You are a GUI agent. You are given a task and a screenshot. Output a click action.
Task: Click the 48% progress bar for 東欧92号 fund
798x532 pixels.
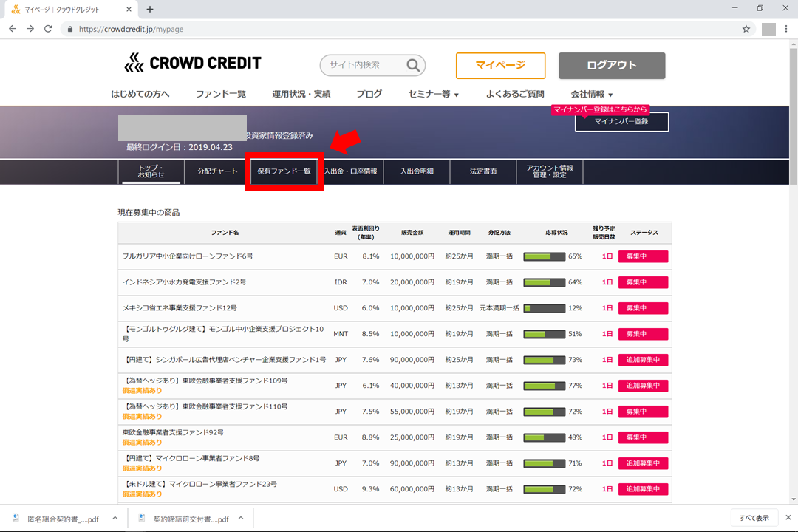pyautogui.click(x=544, y=437)
